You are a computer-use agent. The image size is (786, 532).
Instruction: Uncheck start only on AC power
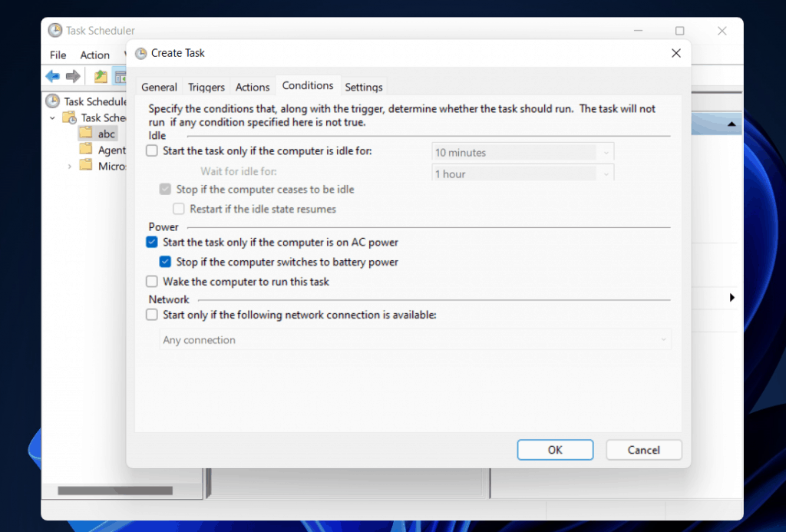[152, 243]
